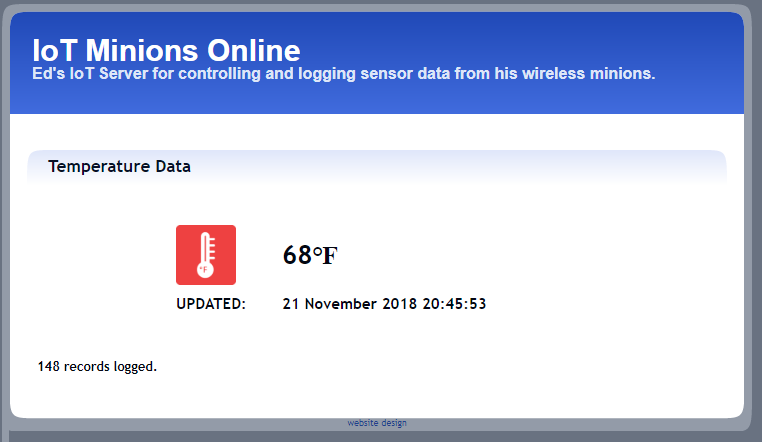Click the °F unit beside 68

point(325,257)
